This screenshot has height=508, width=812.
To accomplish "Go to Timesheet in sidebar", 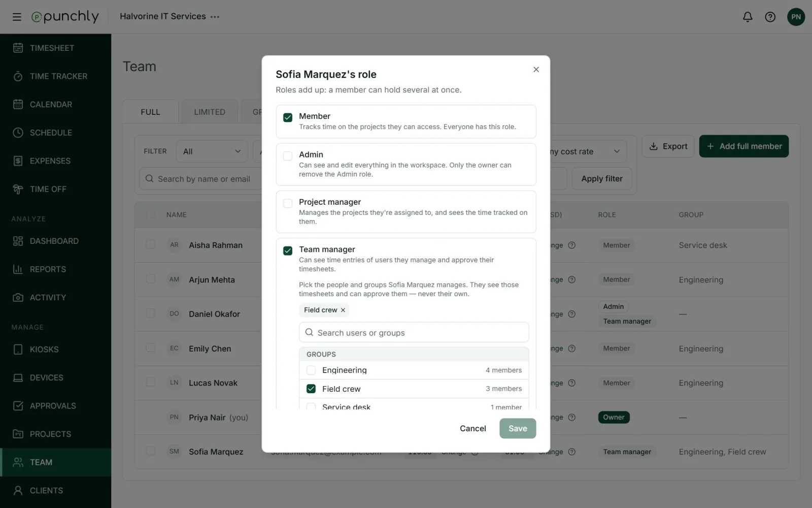I will pos(55,48).
